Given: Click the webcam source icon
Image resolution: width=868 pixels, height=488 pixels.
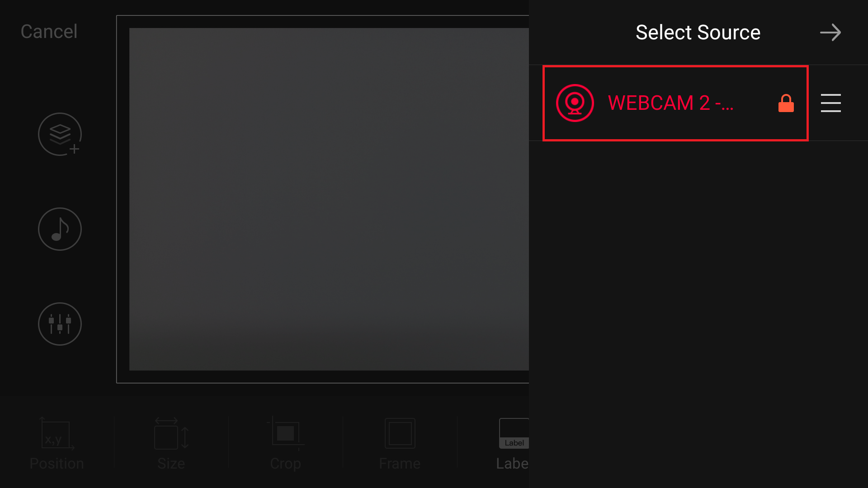Looking at the screenshot, I should point(575,103).
